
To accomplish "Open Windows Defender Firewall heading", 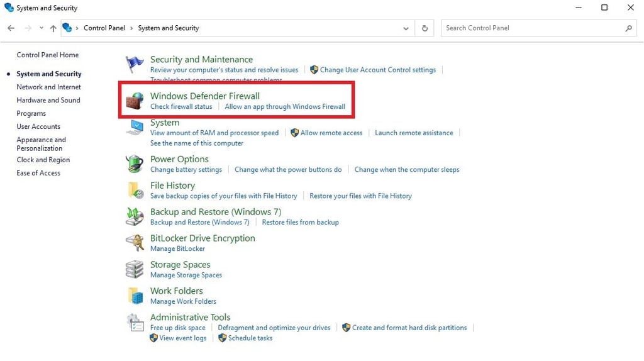I will coord(205,96).
